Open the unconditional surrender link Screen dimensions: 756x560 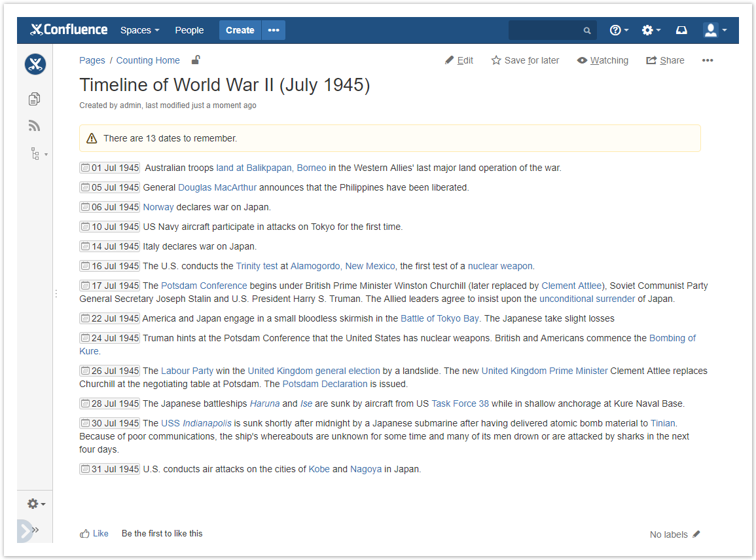pos(586,299)
